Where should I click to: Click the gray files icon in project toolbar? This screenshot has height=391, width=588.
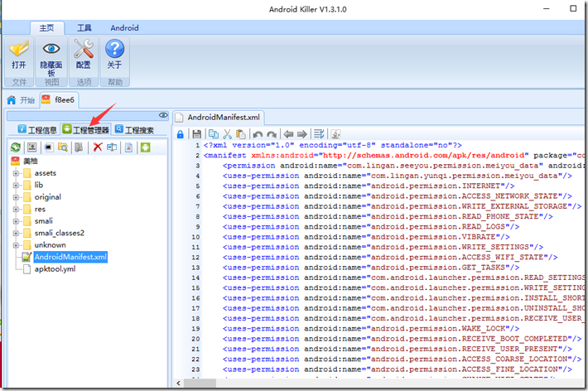tap(79, 147)
